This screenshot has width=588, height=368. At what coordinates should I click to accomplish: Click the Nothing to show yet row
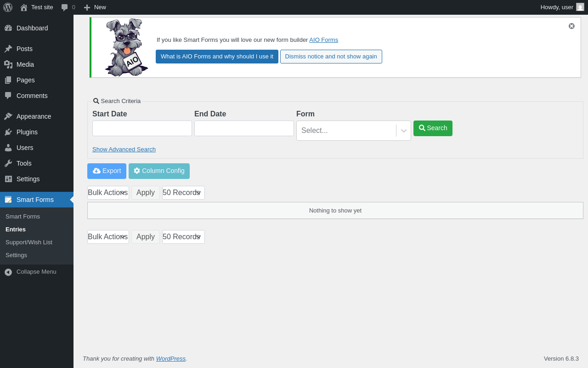335,211
